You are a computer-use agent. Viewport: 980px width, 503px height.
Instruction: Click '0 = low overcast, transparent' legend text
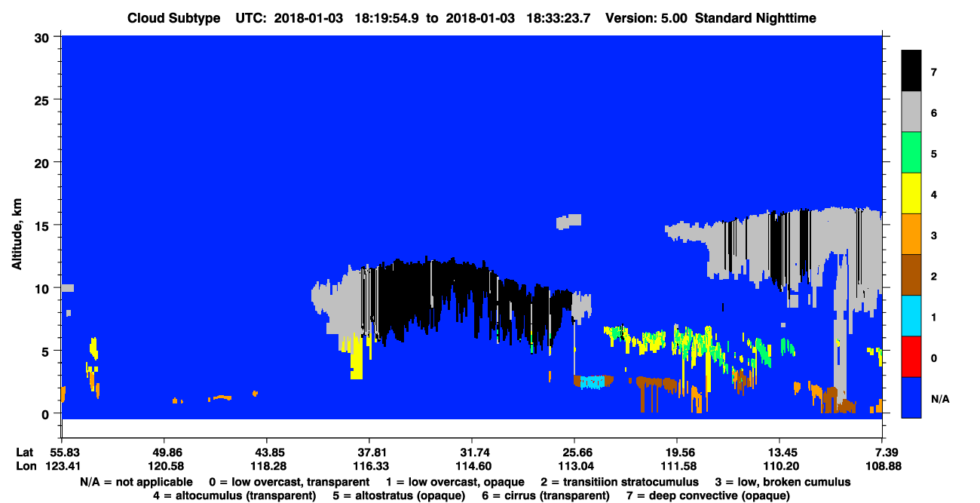point(289,482)
